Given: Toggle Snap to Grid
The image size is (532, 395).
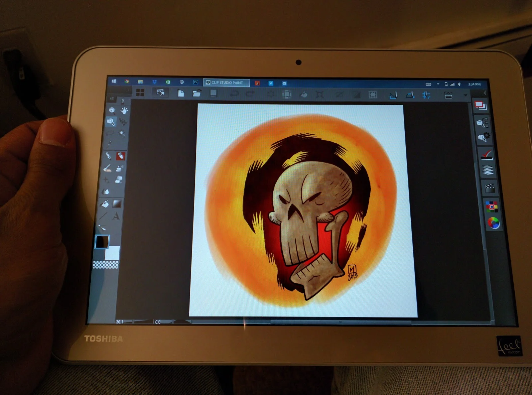Looking at the screenshot, I should pos(426,95).
